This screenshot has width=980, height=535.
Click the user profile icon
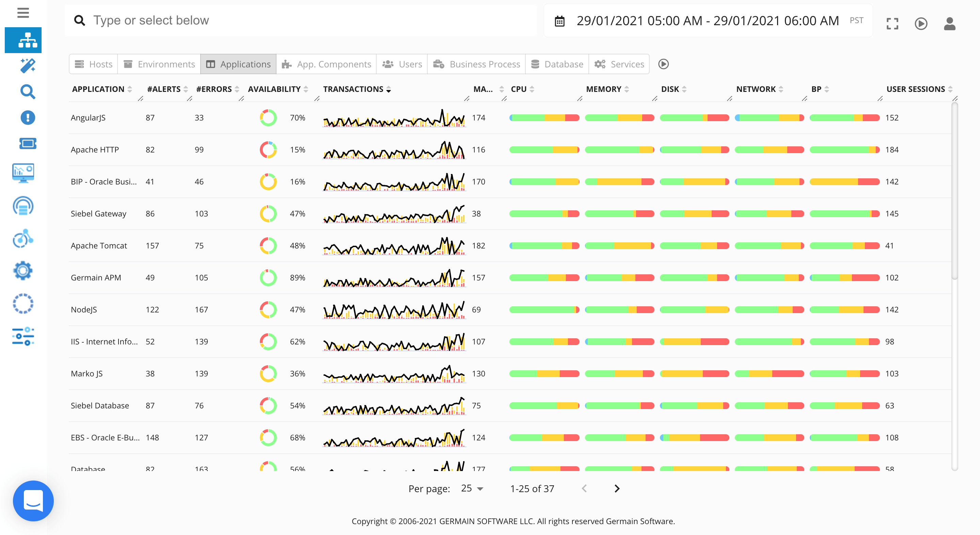(950, 23)
